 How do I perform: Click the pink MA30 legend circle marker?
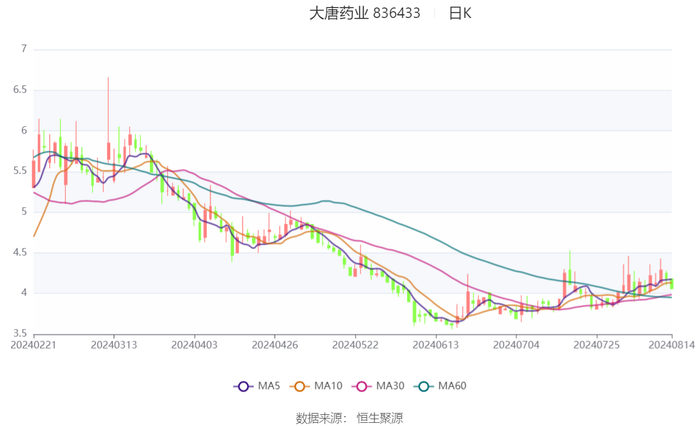(x=360, y=386)
